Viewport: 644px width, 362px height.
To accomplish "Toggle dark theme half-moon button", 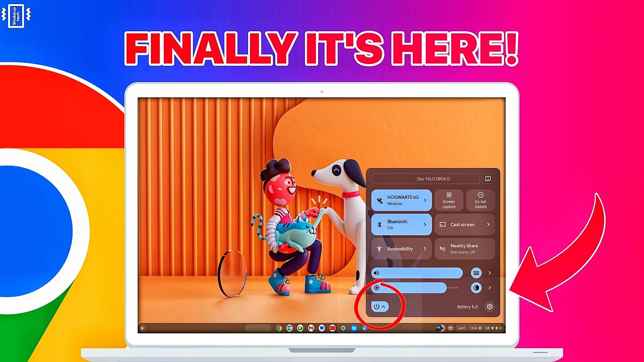I will 476,288.
